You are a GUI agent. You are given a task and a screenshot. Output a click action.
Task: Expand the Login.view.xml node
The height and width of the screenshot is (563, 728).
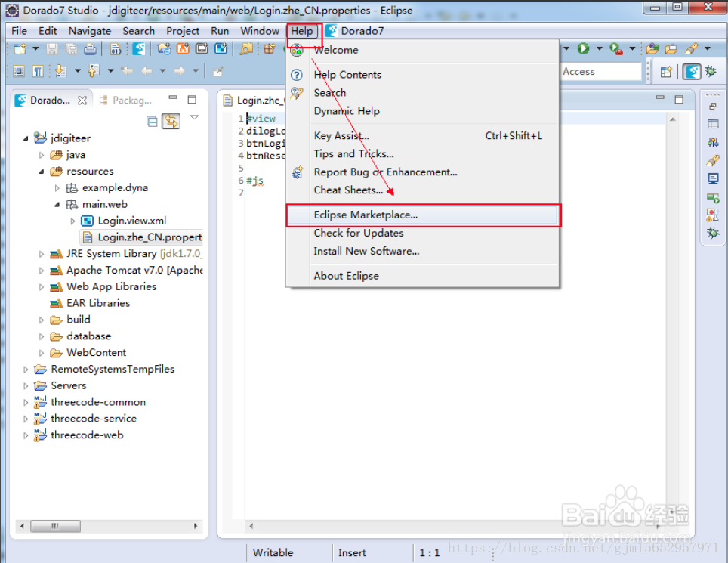tap(73, 221)
